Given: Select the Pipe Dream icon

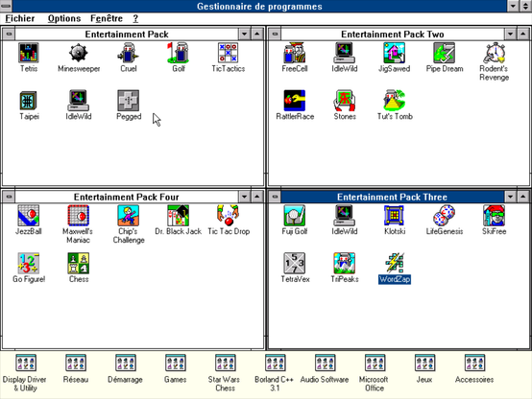Looking at the screenshot, I should point(444,53).
